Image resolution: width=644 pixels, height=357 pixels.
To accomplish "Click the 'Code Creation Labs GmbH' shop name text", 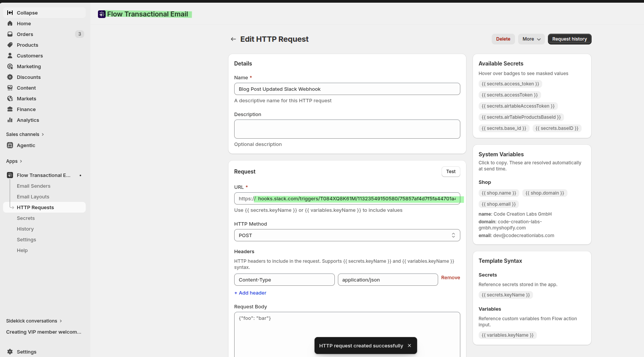I will [x=522, y=214].
